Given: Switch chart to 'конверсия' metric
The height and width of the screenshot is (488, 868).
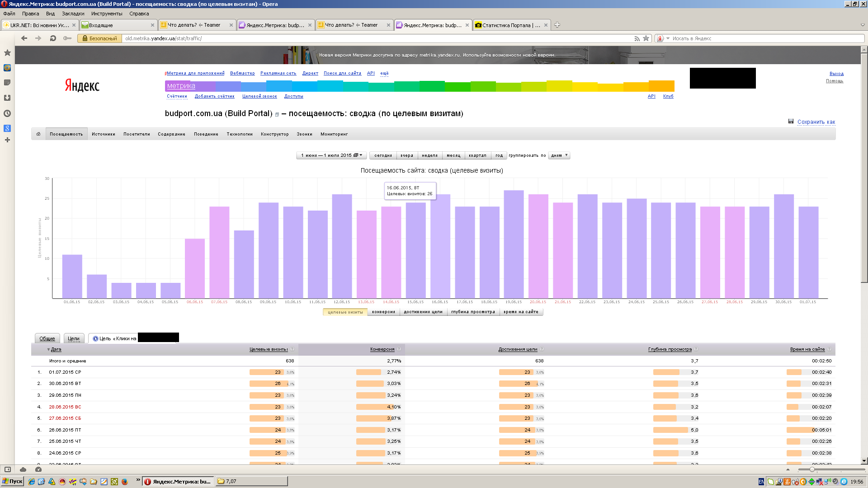Looking at the screenshot, I should pos(383,312).
